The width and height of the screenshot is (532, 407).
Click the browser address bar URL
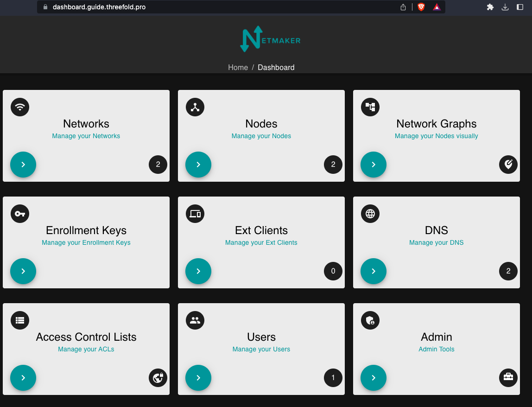(x=99, y=7)
